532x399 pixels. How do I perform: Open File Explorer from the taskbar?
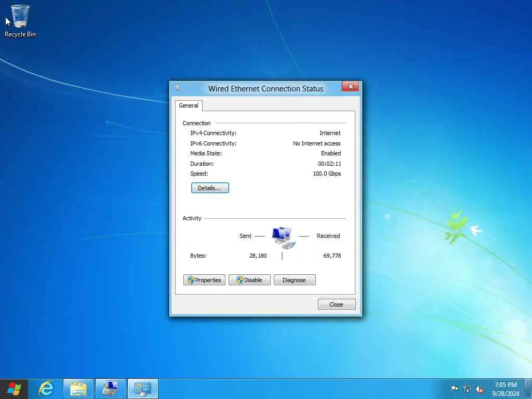click(78, 389)
